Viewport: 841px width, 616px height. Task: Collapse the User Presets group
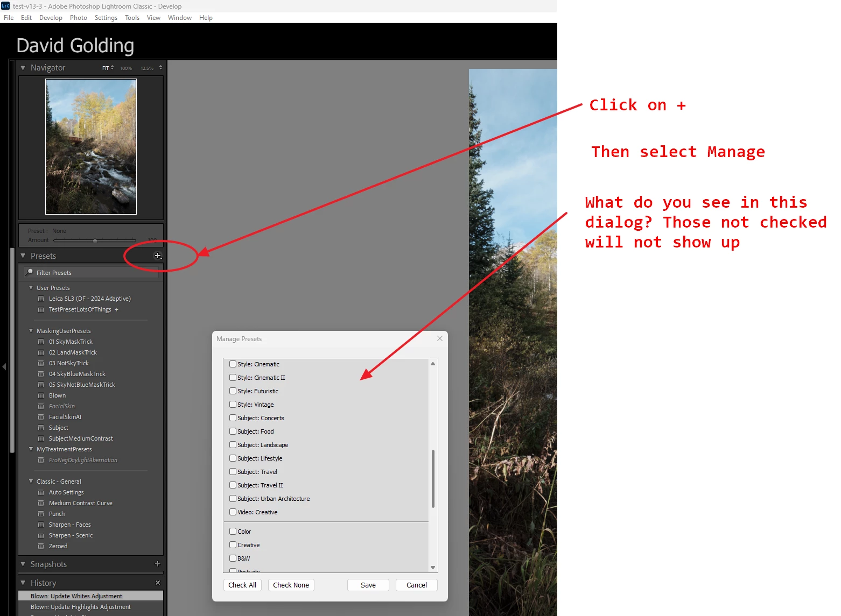(x=31, y=288)
